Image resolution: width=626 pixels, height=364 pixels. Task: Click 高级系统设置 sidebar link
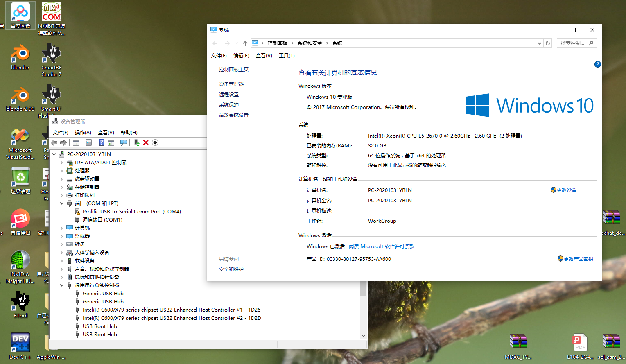234,115
